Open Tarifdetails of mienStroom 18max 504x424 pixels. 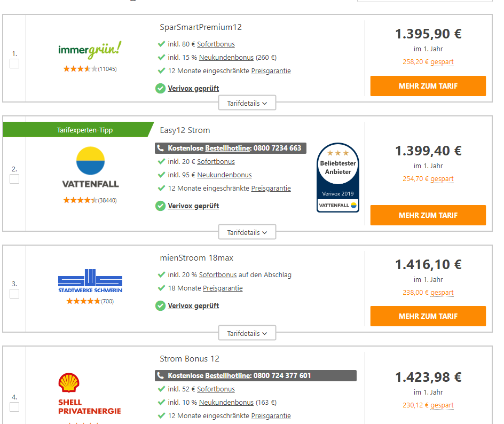pyautogui.click(x=247, y=333)
